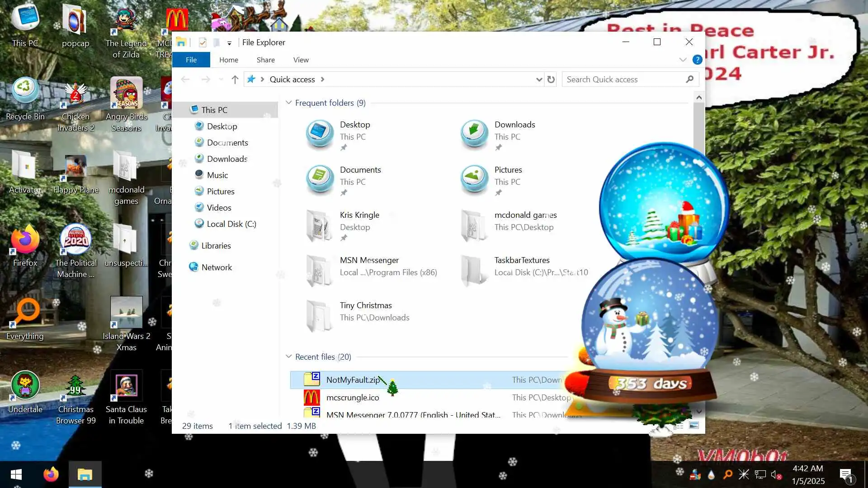This screenshot has width=868, height=488.
Task: Open the View ribbon tab
Action: [x=301, y=60]
